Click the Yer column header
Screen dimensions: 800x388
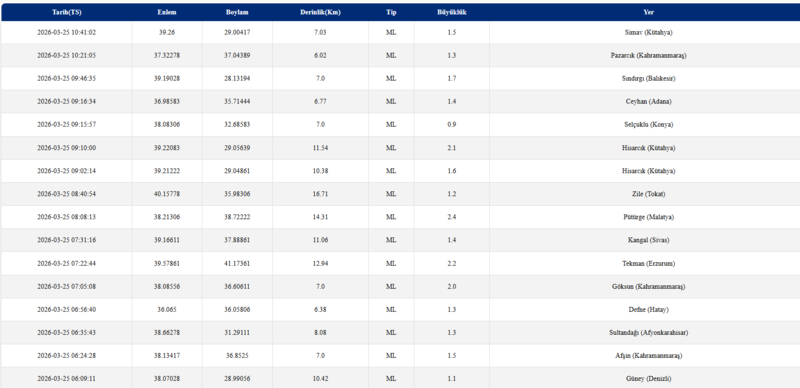pyautogui.click(x=648, y=13)
